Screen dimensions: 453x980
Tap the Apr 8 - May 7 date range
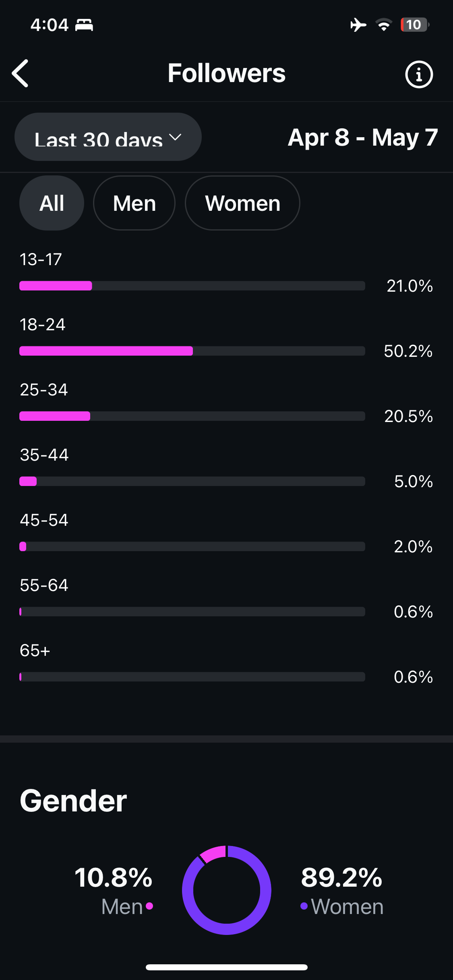362,138
